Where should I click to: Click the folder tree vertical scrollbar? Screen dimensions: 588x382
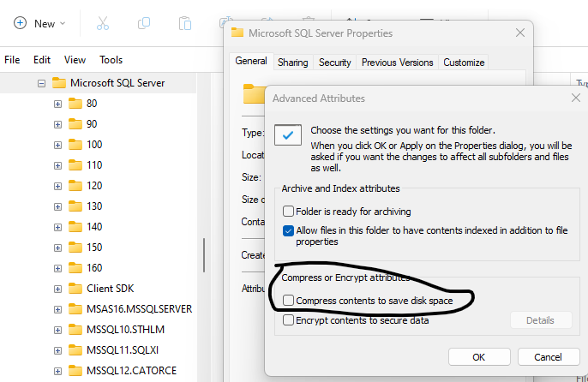[x=204, y=255]
